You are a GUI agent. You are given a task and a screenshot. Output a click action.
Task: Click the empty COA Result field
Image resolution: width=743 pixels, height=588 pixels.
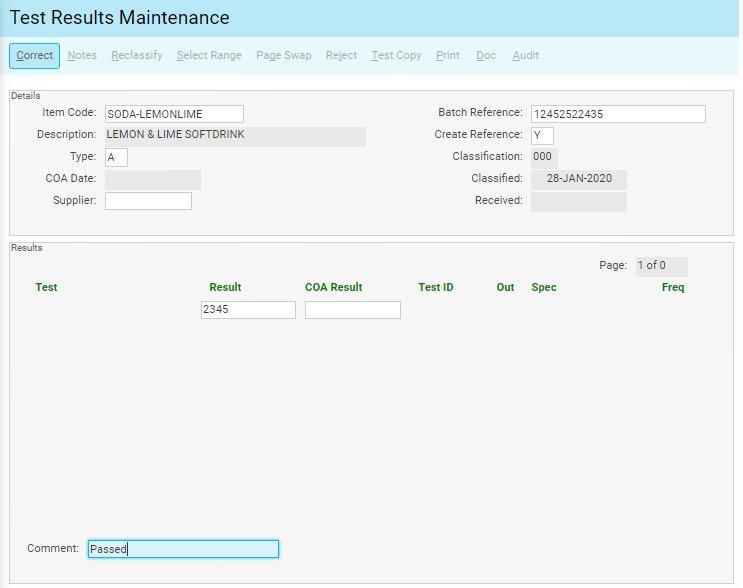(353, 310)
